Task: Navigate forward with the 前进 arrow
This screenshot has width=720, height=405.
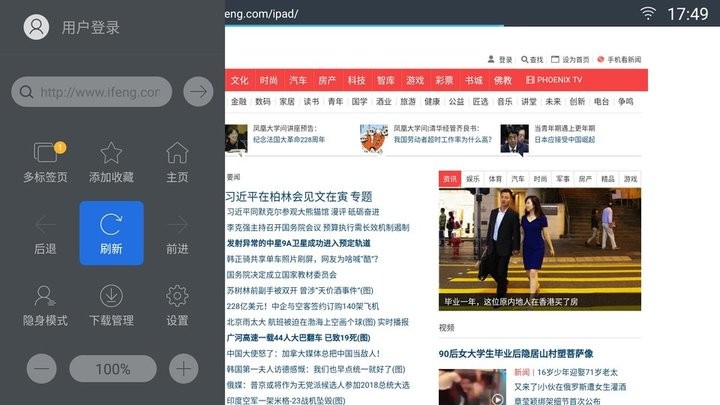Action: (x=177, y=226)
